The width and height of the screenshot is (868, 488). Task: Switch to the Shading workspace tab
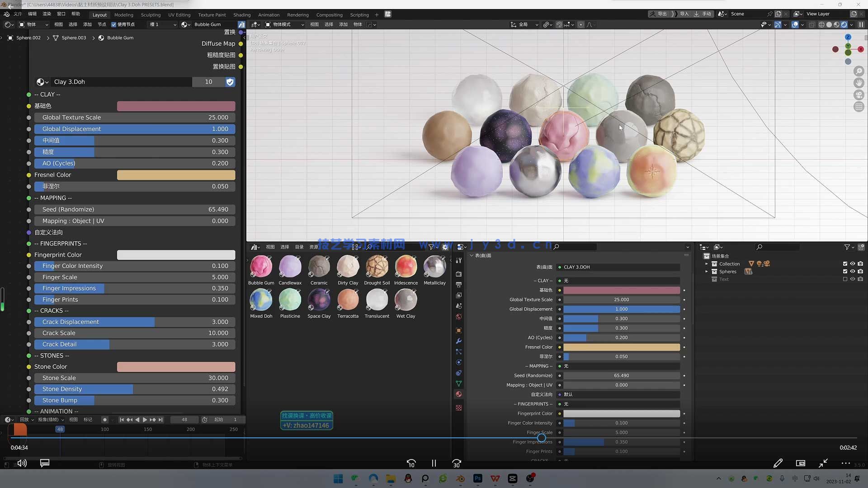click(241, 15)
